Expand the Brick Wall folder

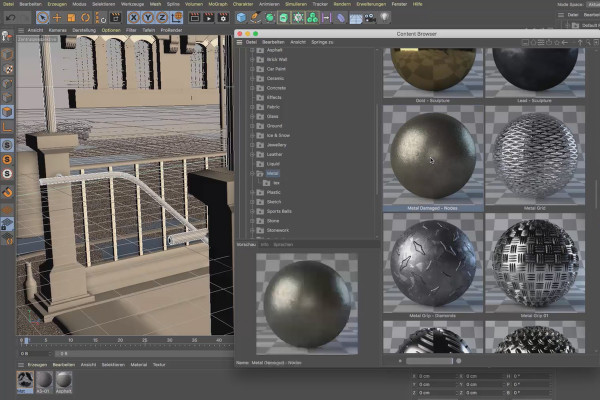pos(252,60)
